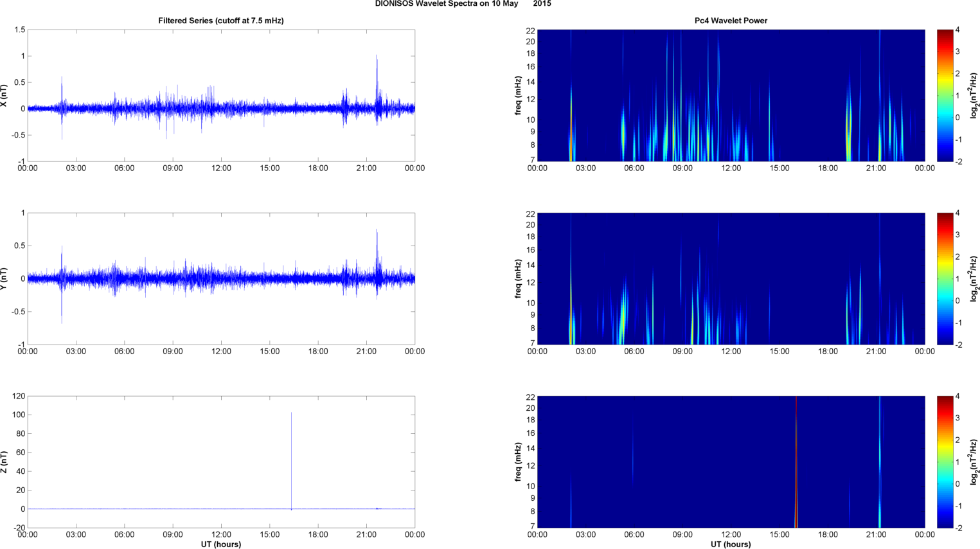Click the 'X (nT)' axis label
980x549 pixels.
4,95
